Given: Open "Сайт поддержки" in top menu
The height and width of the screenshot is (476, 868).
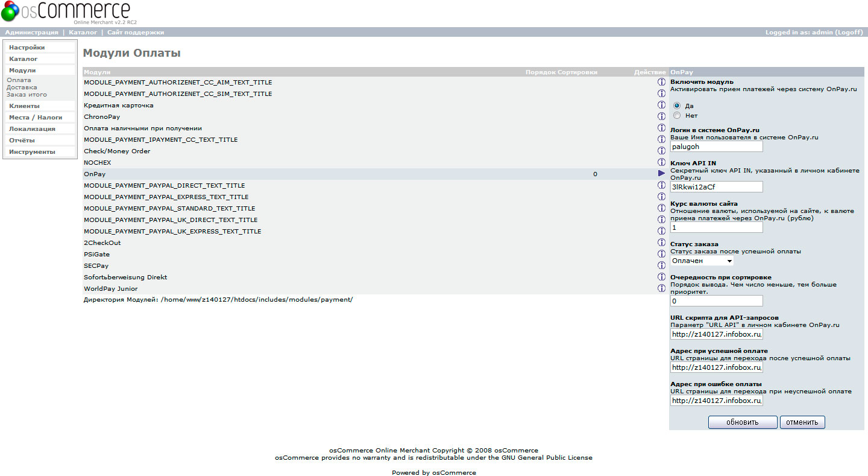Looking at the screenshot, I should tap(136, 32).
